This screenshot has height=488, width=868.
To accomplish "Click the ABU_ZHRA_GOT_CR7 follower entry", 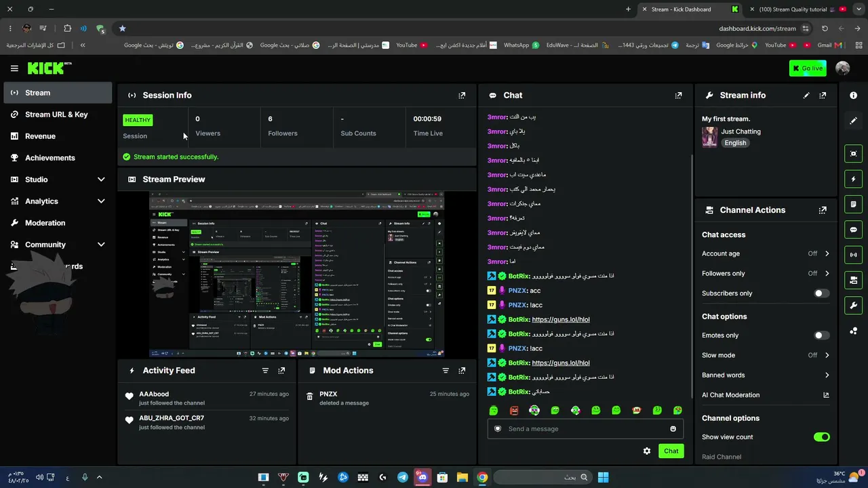I will tap(207, 422).
